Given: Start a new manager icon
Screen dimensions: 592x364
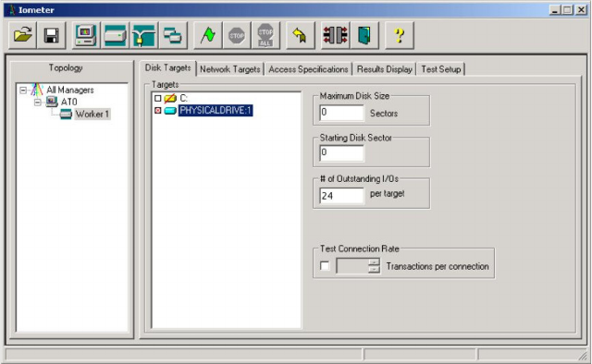Looking at the screenshot, I should pos(86,35).
